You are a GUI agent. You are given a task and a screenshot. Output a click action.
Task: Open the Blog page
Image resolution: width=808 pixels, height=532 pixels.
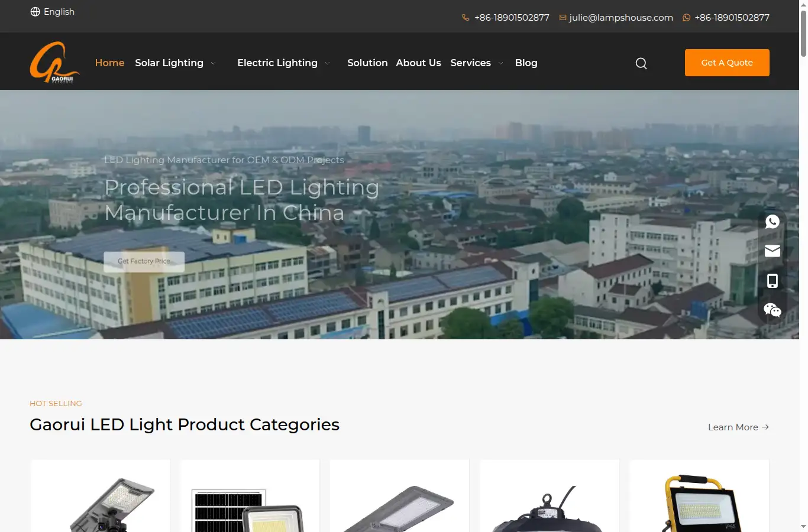[526, 63]
